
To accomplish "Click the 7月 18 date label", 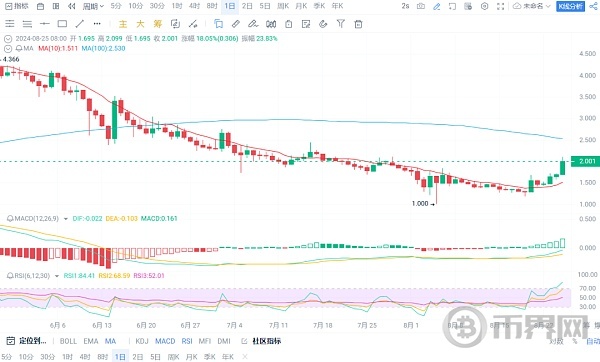I will (x=323, y=325).
